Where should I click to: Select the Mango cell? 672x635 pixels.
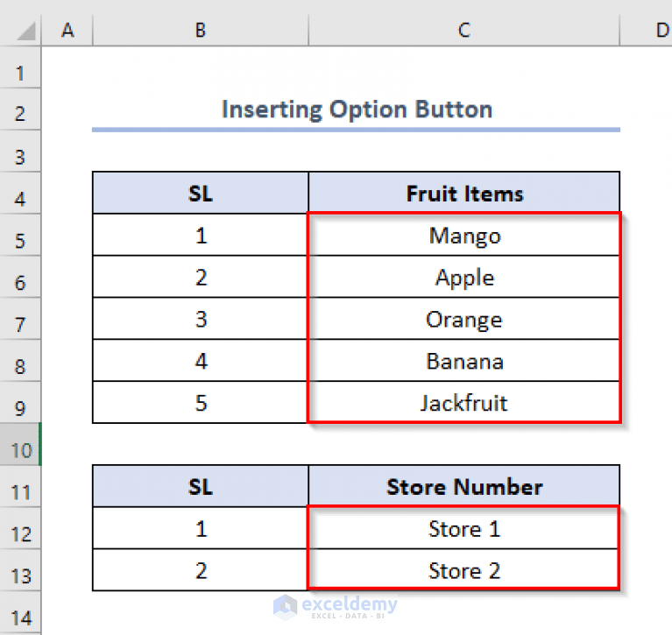click(464, 236)
